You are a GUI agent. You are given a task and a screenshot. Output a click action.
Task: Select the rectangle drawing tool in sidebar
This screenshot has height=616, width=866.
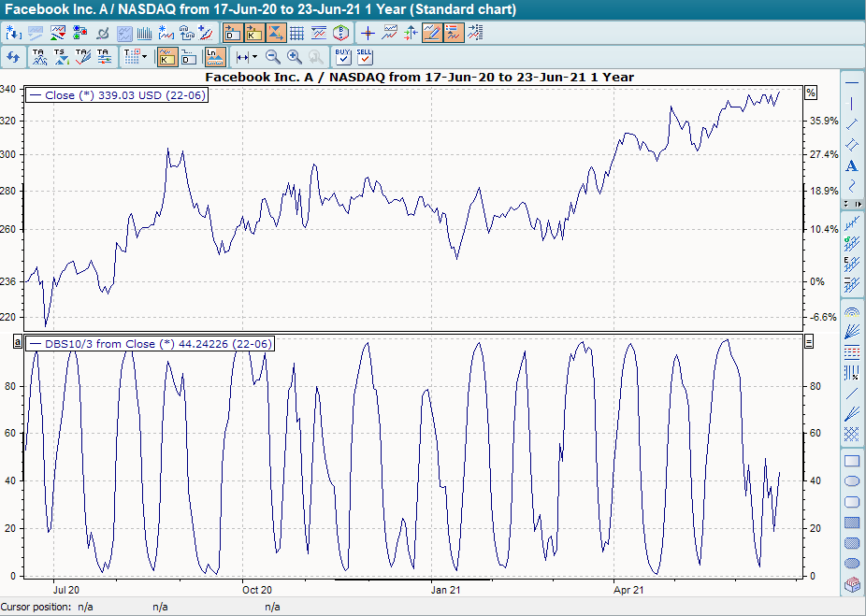(852, 460)
